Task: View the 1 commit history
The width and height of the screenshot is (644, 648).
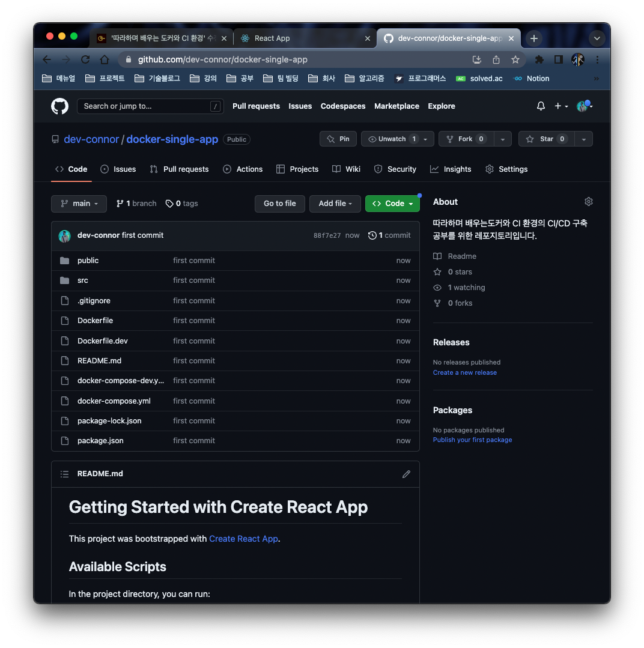Action: [x=389, y=235]
